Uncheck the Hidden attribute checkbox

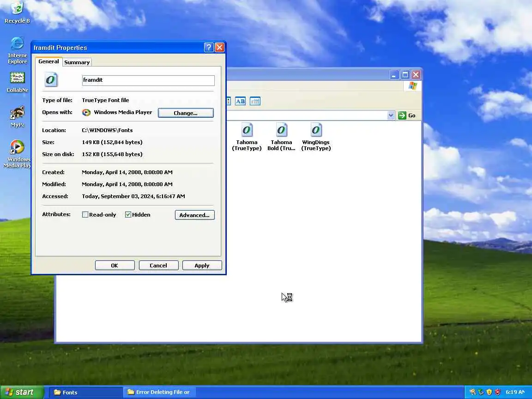click(128, 215)
